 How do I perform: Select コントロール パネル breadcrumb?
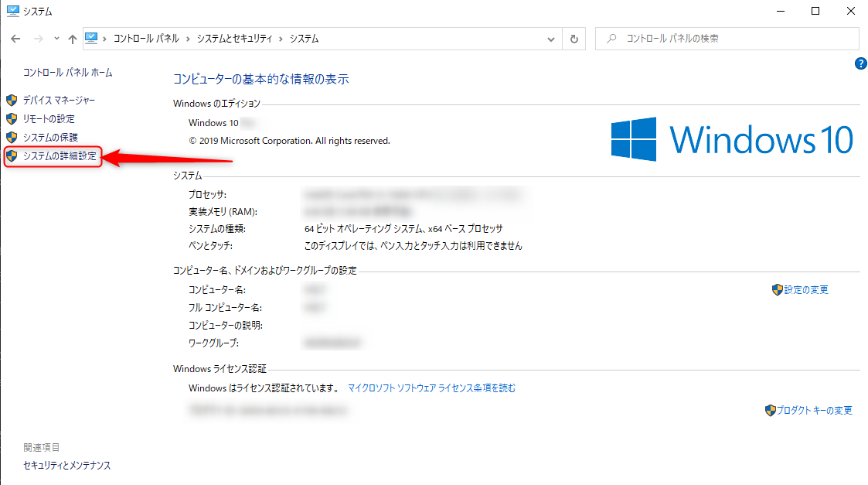pyautogui.click(x=146, y=38)
